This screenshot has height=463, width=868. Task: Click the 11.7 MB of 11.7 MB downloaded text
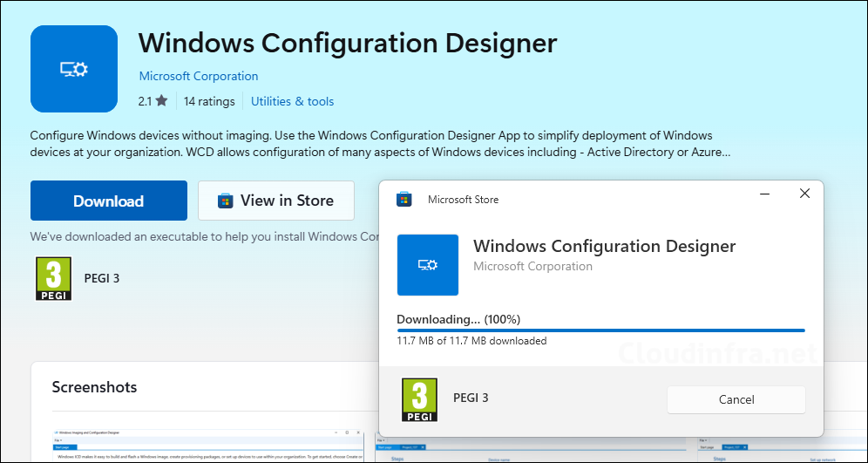[471, 341]
